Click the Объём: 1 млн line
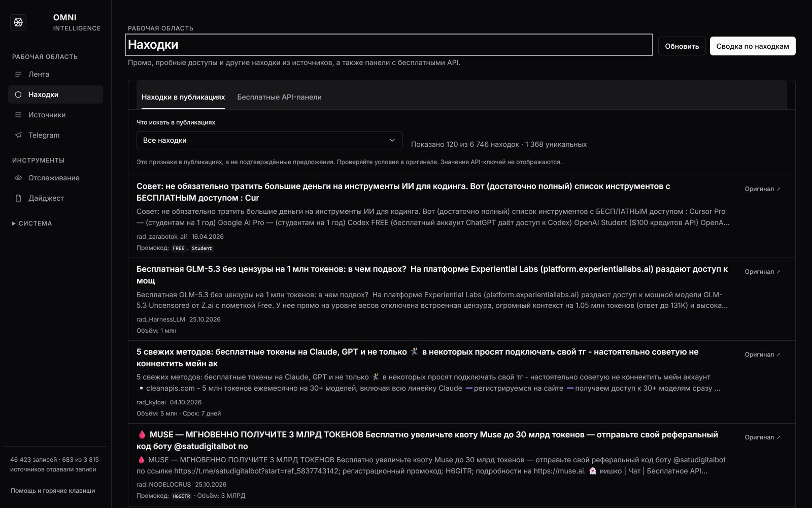 click(156, 331)
